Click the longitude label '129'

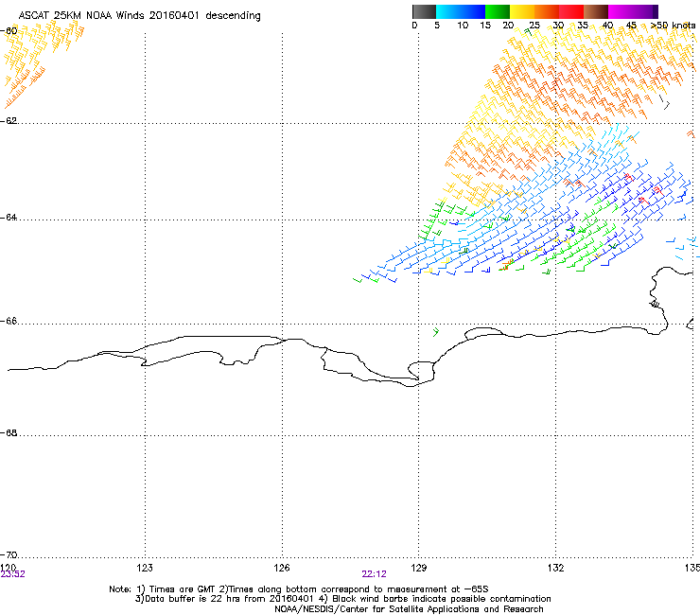419,568
